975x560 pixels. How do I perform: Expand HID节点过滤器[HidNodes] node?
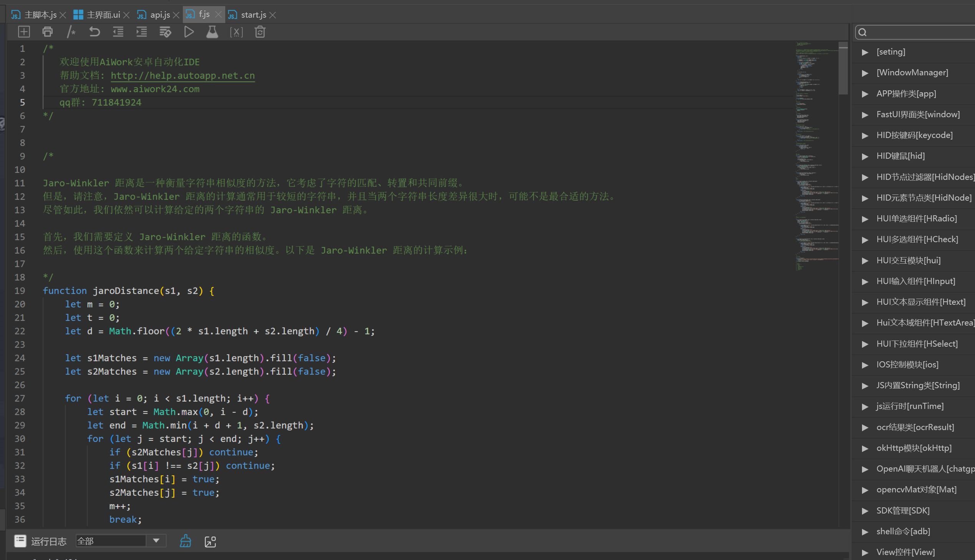pos(865,177)
